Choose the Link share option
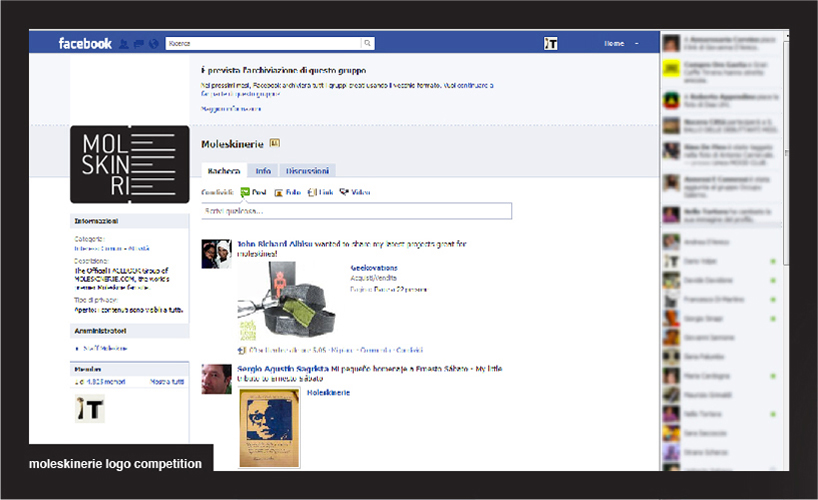This screenshot has width=818, height=500. (321, 191)
